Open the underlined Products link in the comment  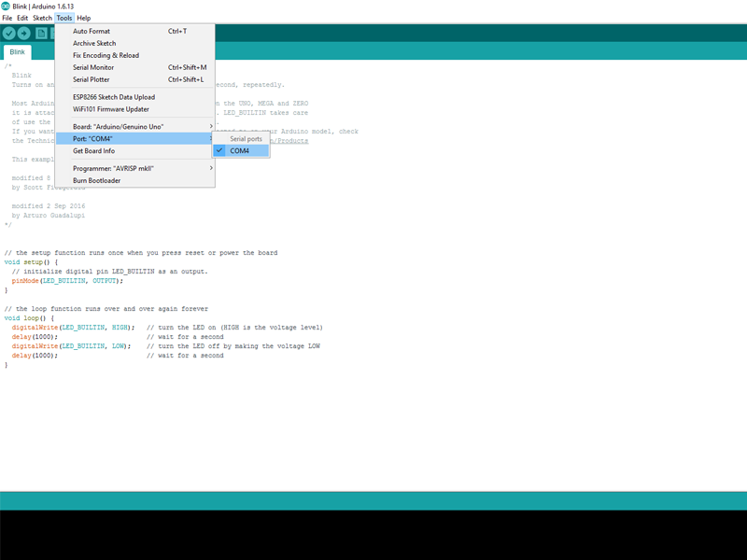click(x=289, y=141)
